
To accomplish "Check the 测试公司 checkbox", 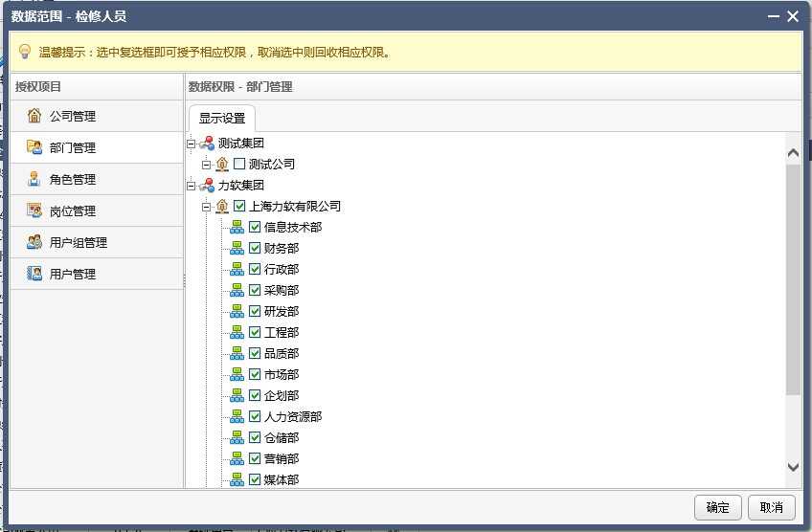I will coord(239,164).
